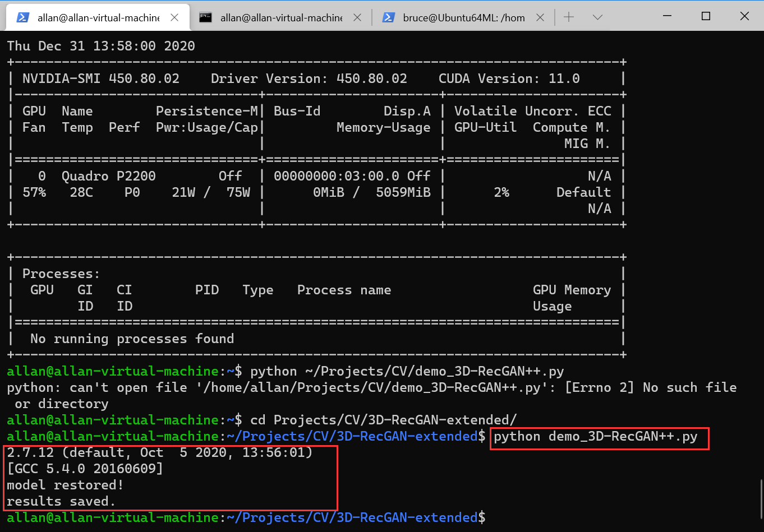Click the "Memory-Usage" column header

click(x=384, y=127)
